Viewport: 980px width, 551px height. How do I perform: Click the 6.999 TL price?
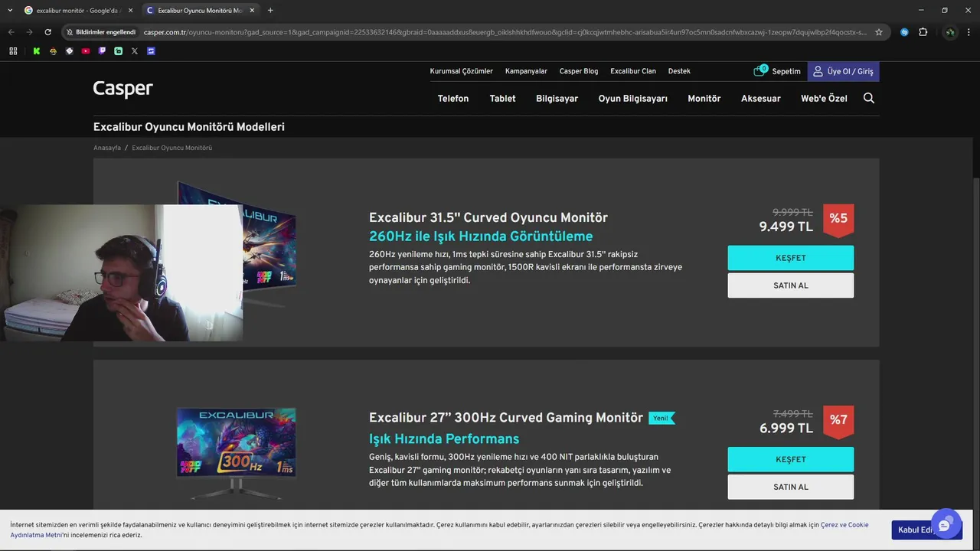(x=786, y=429)
